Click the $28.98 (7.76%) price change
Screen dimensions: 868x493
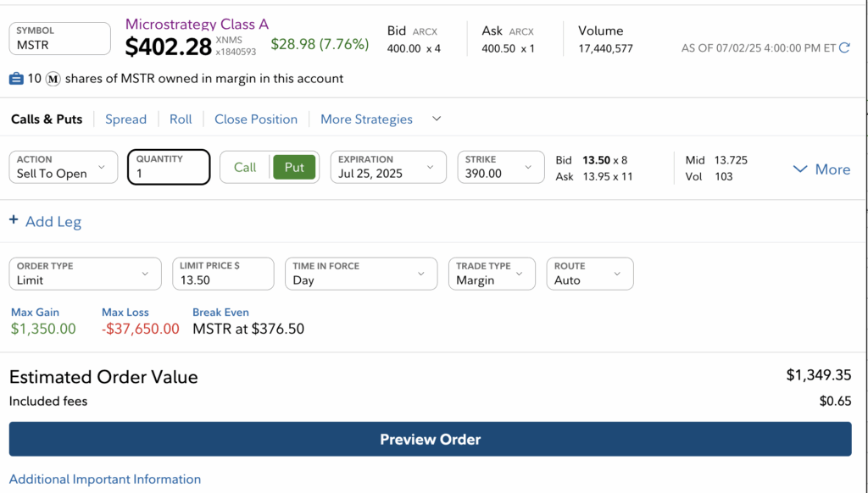tap(320, 44)
